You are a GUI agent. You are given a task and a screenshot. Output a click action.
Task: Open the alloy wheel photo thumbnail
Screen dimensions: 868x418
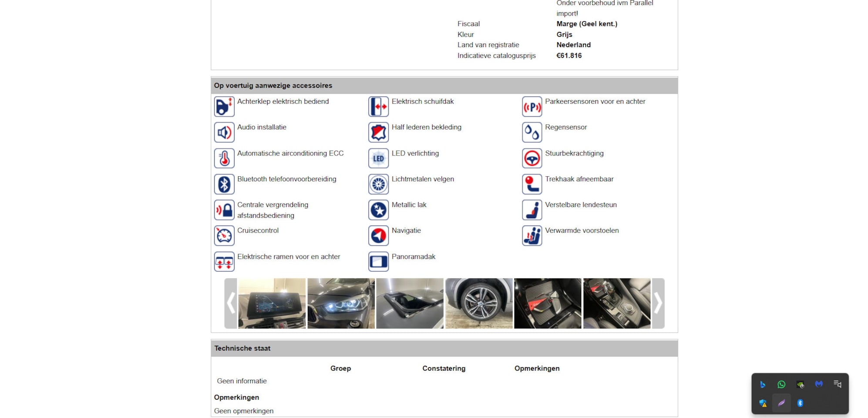coord(479,303)
